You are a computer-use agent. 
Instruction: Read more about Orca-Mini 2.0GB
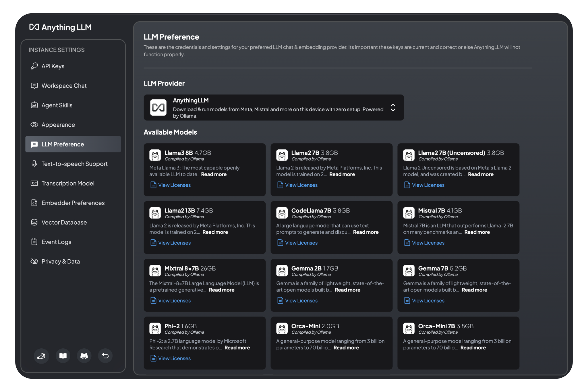346,347
